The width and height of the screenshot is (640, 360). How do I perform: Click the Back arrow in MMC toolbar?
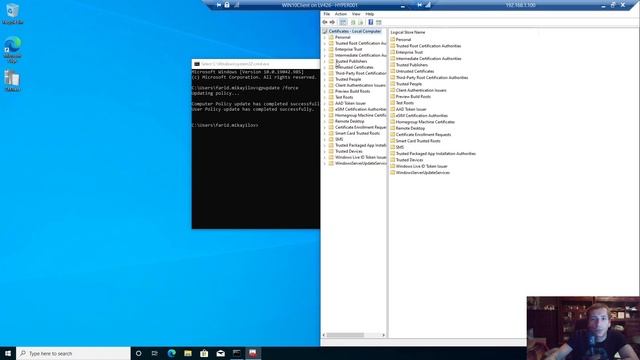pyautogui.click(x=325, y=22)
